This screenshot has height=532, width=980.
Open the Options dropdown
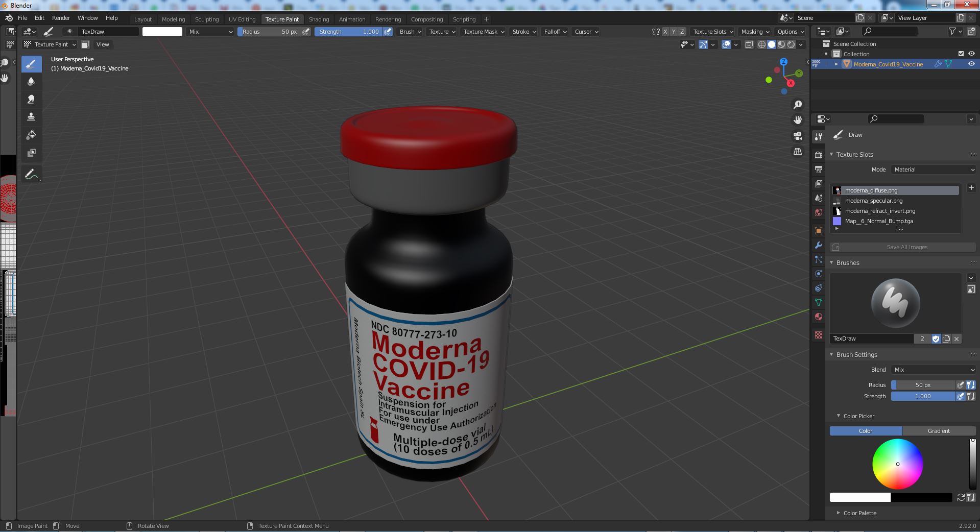point(791,32)
